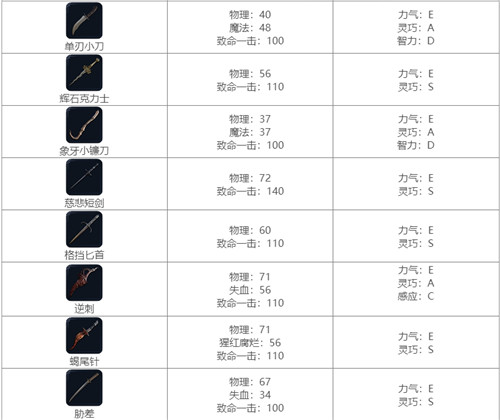
Task: Click the 慈悲短剑 dagger icon
Action: 84,177
